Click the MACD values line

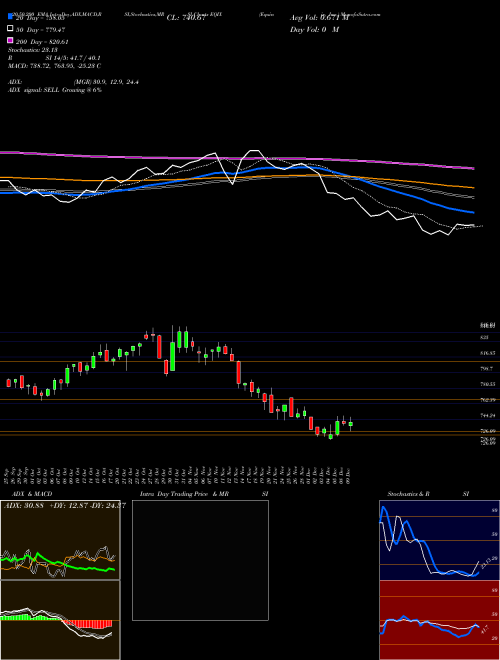coord(54,66)
